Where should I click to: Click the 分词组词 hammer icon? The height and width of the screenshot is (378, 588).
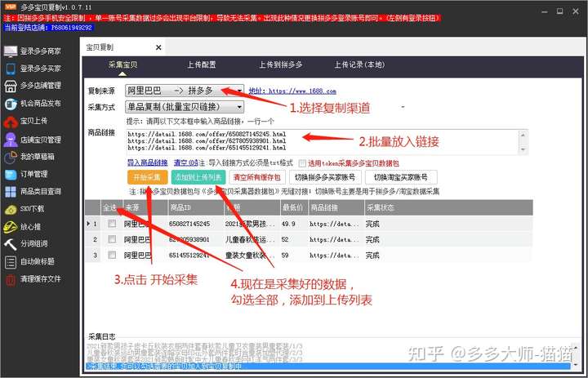pyautogui.click(x=11, y=244)
